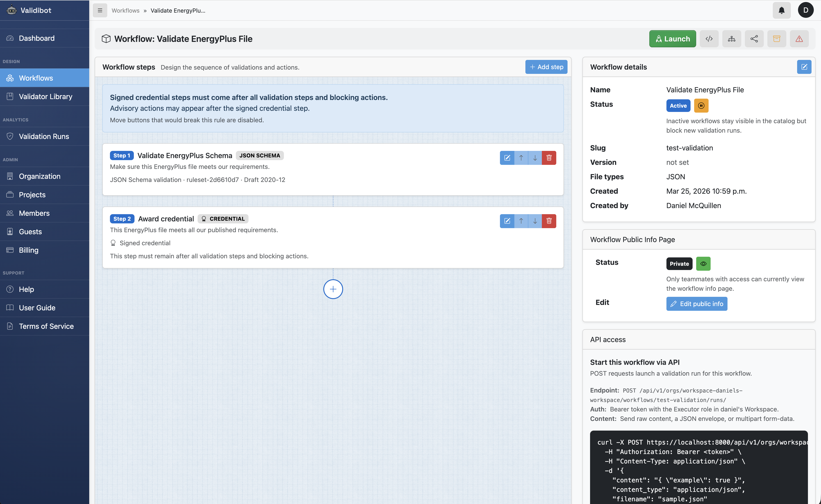821x504 pixels.
Task: Edit Step 1 using its pencil icon
Action: pyautogui.click(x=507, y=158)
